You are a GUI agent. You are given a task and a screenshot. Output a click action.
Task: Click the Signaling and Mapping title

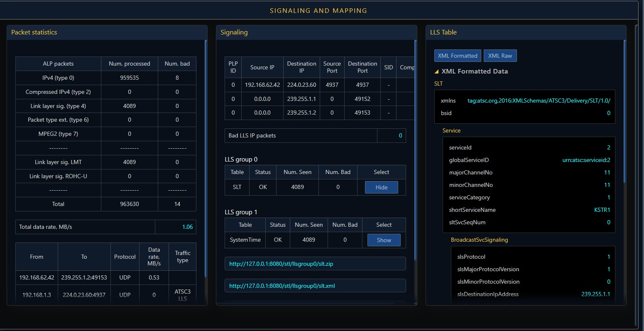coord(318,10)
